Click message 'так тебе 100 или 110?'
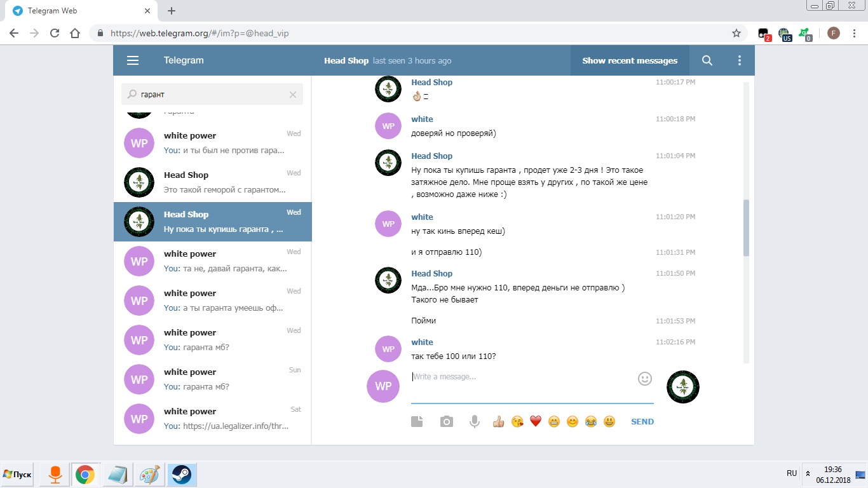The width and height of the screenshot is (868, 488). 454,356
